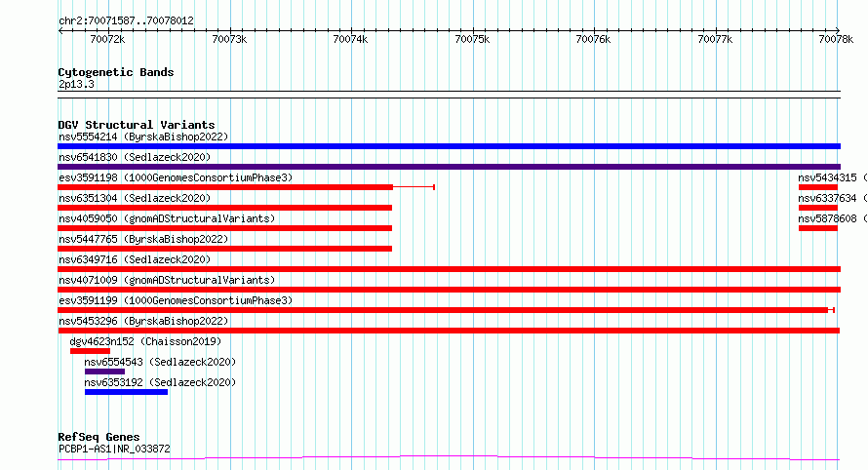Click the RefSeq Genes track title
The width and height of the screenshot is (868, 470).
(99, 437)
